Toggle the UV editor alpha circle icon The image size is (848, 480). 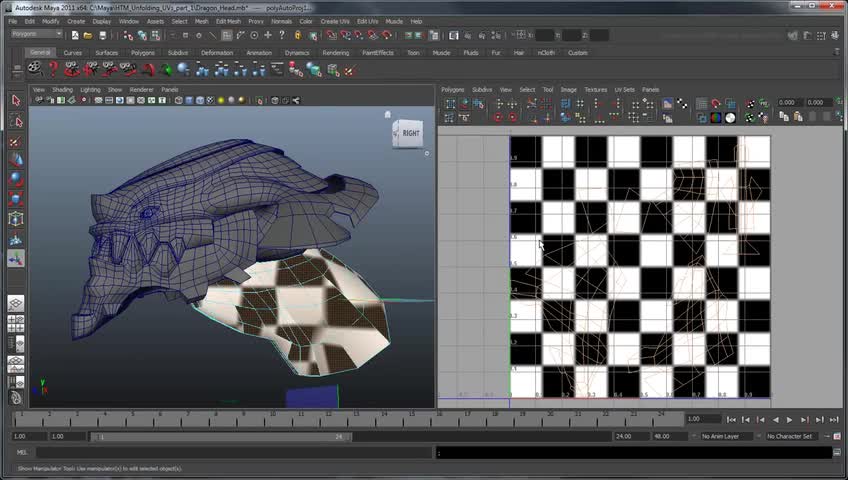[730, 117]
